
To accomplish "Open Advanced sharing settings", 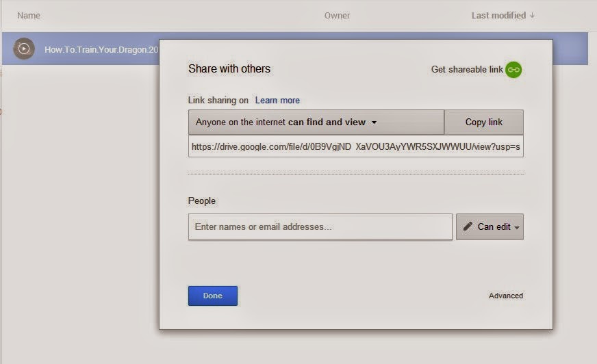I will pyautogui.click(x=506, y=296).
